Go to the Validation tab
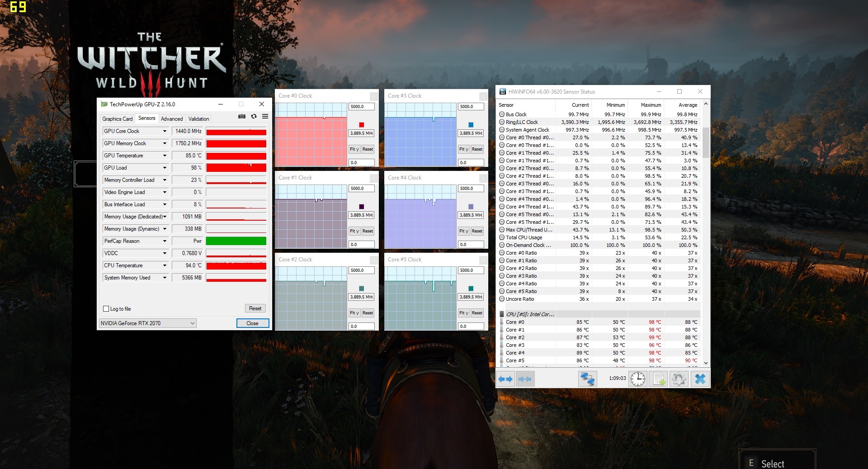The height and width of the screenshot is (469, 868). (x=198, y=119)
